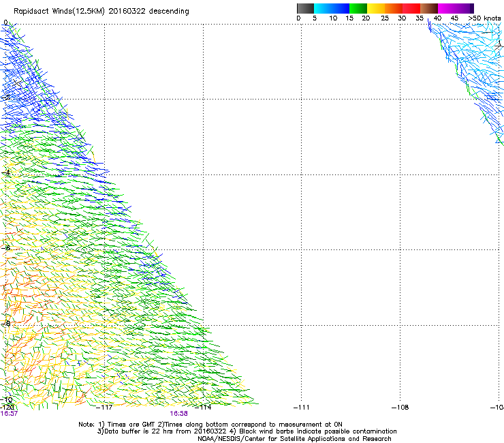Click the -114 longitude axis label
The height and width of the screenshot is (443, 504).
point(203,408)
